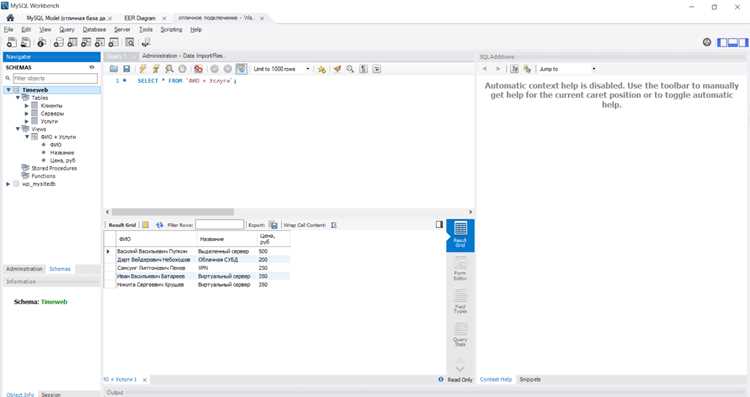Expand the wp_mysitedb schema node
The height and width of the screenshot is (397, 750).
point(8,184)
